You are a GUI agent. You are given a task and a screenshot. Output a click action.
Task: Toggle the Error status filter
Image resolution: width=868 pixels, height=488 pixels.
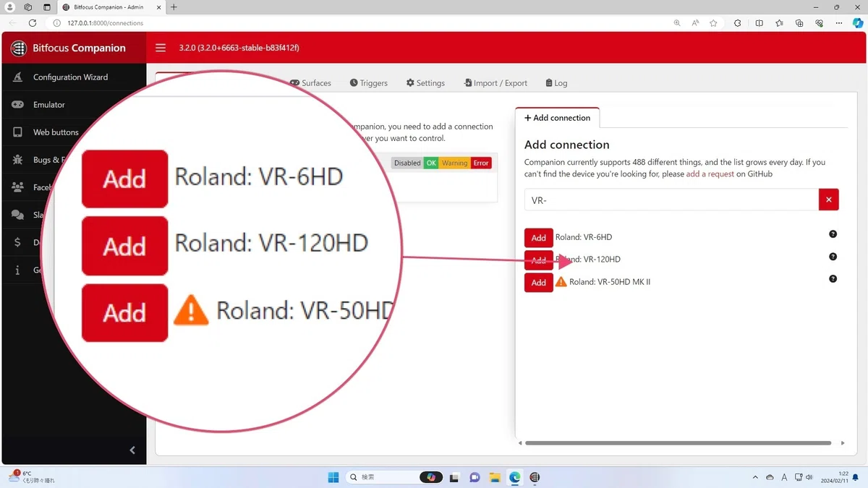(481, 163)
